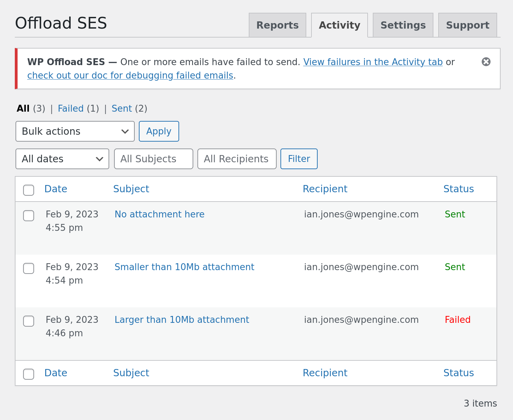Show only Failed emails
The width and height of the screenshot is (513, 420).
click(x=71, y=109)
